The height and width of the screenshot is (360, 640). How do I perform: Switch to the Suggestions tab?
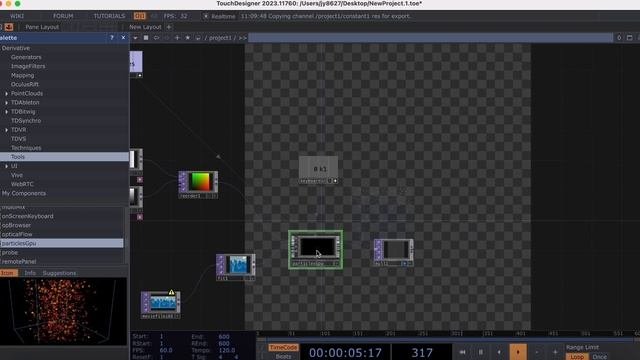pos(59,273)
